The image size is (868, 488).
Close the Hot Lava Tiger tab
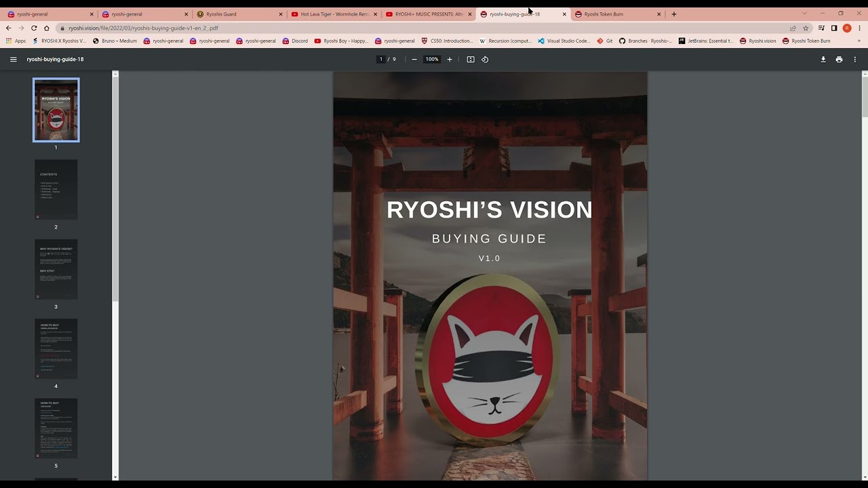tap(375, 14)
